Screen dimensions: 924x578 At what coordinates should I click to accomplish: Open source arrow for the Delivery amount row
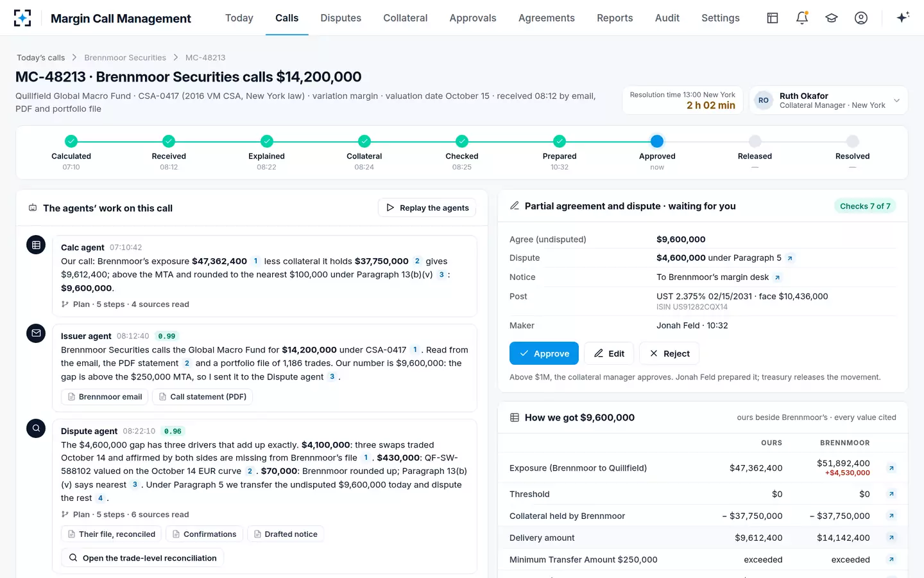coord(891,538)
